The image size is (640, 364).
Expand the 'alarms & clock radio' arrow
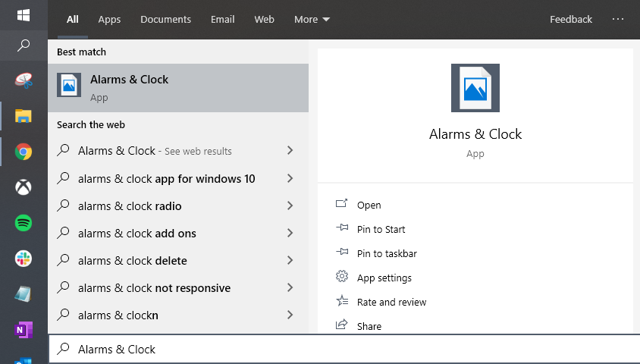tap(290, 206)
